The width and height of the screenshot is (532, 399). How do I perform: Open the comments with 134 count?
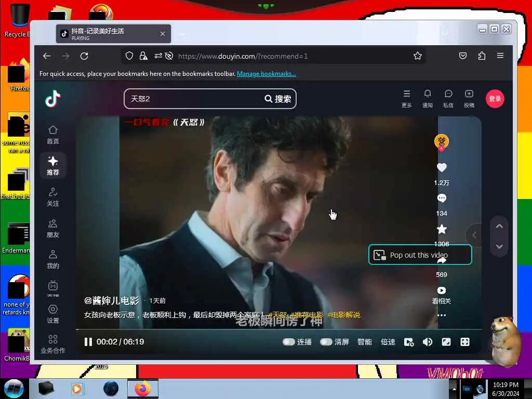pyautogui.click(x=442, y=198)
